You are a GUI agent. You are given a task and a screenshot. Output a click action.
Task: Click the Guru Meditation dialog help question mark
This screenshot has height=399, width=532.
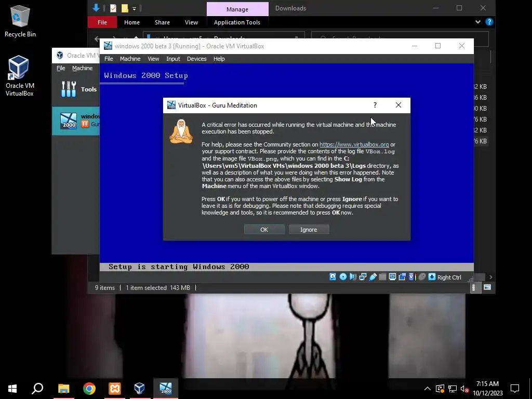pyautogui.click(x=375, y=105)
